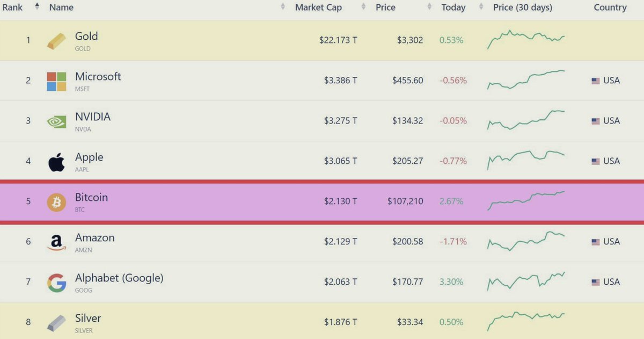Click the Apple logo icon
The width and height of the screenshot is (644, 339).
[56, 162]
